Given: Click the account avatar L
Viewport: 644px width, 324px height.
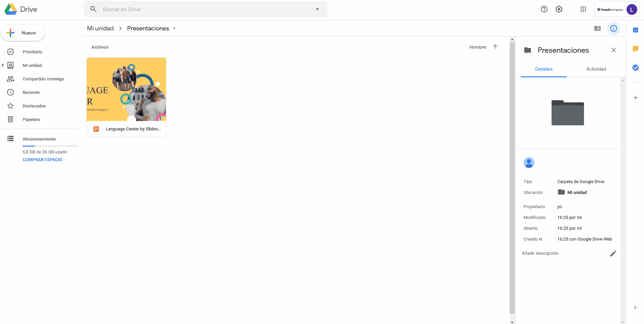Looking at the screenshot, I should (x=632, y=9).
